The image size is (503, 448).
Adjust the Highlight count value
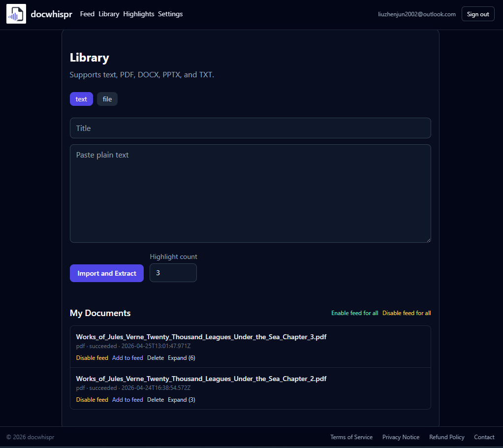pyautogui.click(x=173, y=272)
